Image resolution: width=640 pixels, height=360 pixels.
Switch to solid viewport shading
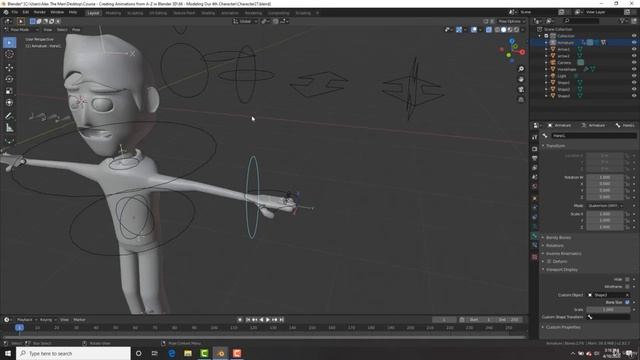(x=504, y=30)
